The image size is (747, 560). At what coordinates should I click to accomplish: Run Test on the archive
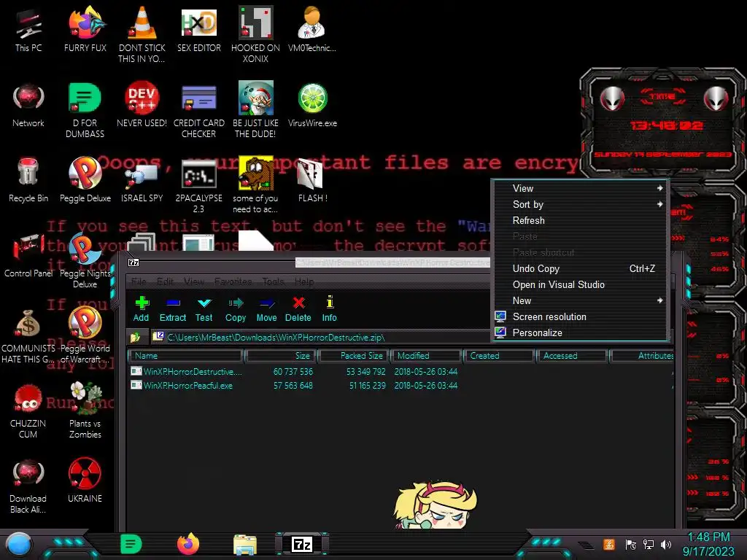pos(204,308)
